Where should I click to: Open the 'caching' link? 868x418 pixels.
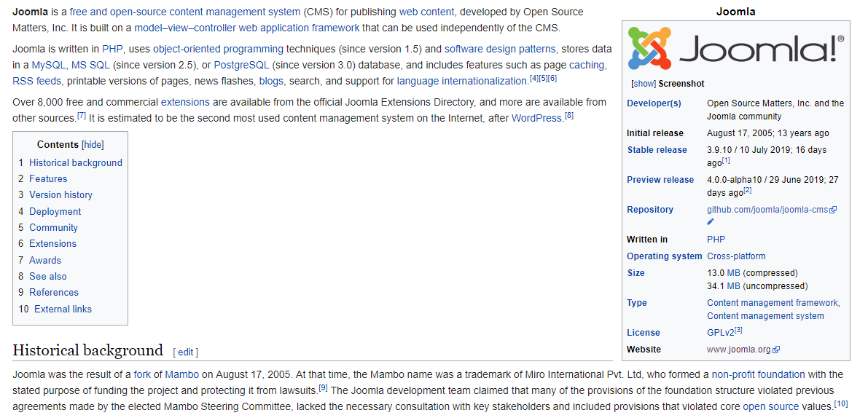[x=586, y=65]
